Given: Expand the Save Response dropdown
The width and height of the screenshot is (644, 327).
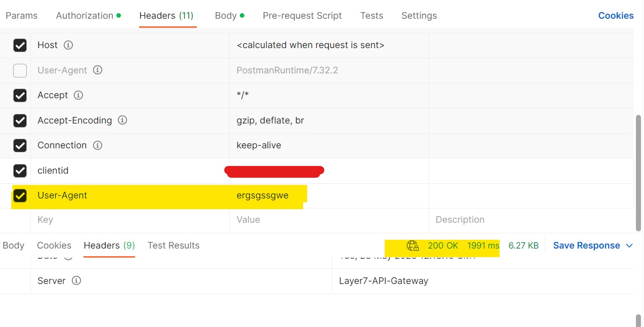Looking at the screenshot, I should 630,246.
